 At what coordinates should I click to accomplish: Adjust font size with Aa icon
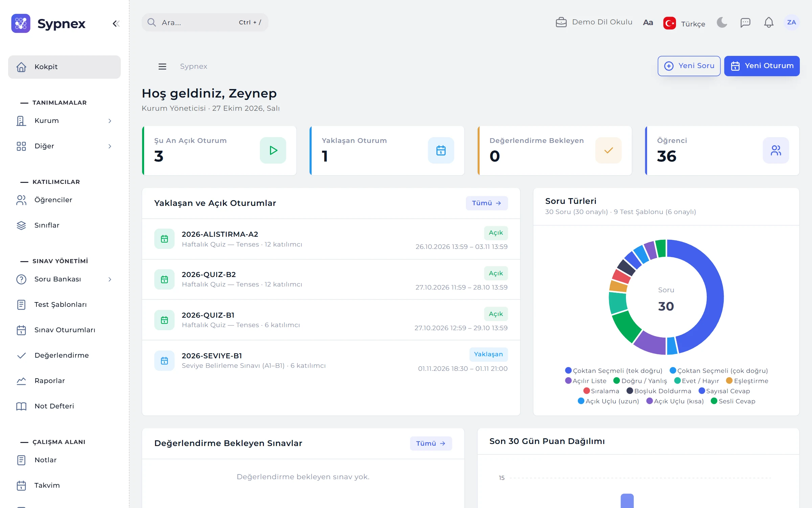[648, 22]
